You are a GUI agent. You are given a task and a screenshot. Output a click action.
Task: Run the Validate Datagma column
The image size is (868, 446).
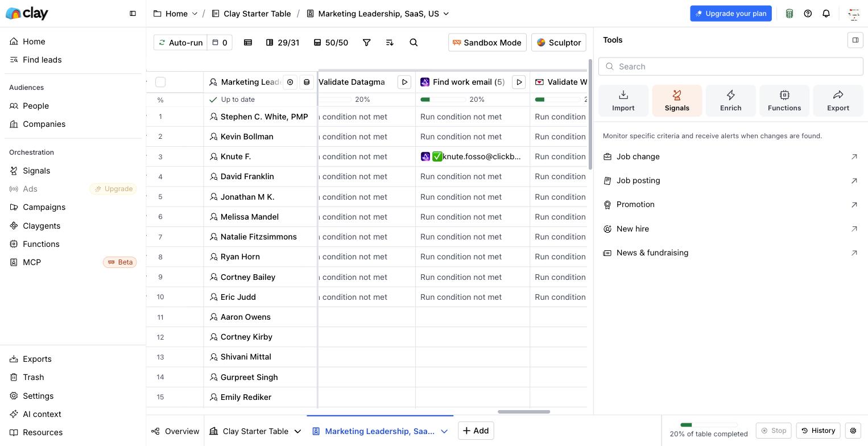[x=404, y=82]
